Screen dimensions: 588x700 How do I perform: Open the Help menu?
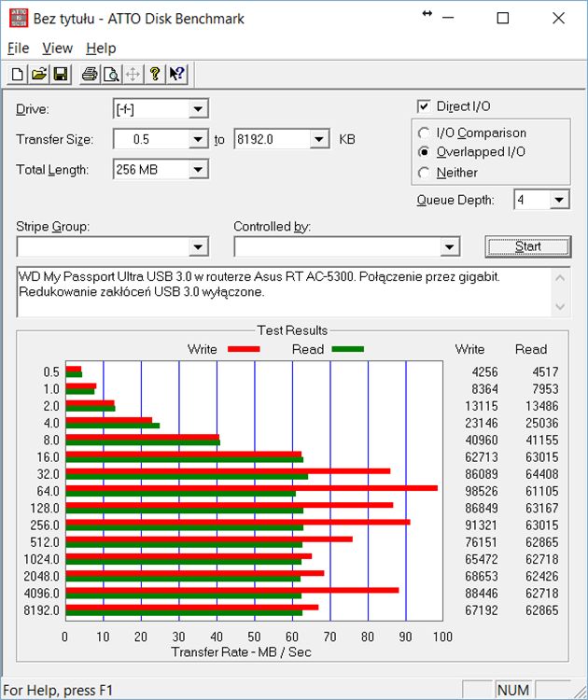pos(101,49)
